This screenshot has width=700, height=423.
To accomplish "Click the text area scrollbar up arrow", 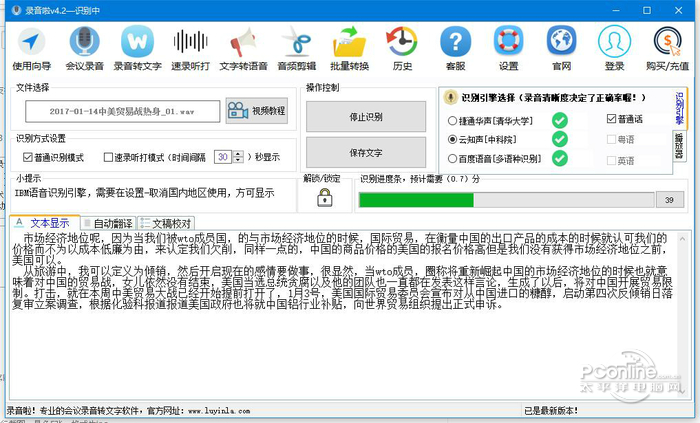I will (x=682, y=239).
